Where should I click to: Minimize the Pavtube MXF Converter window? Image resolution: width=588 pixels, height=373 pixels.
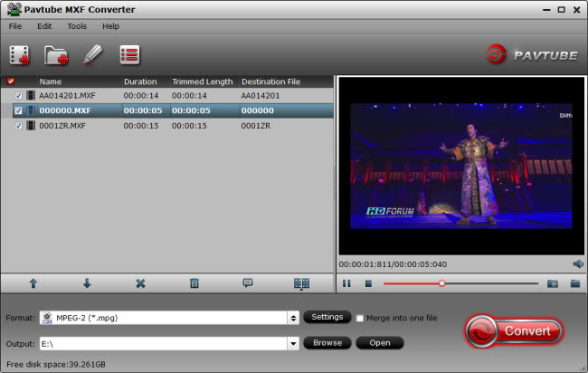coord(546,10)
